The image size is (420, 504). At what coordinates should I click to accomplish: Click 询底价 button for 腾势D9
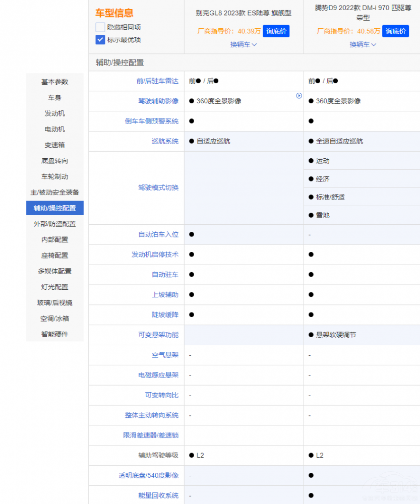pyautogui.click(x=395, y=31)
